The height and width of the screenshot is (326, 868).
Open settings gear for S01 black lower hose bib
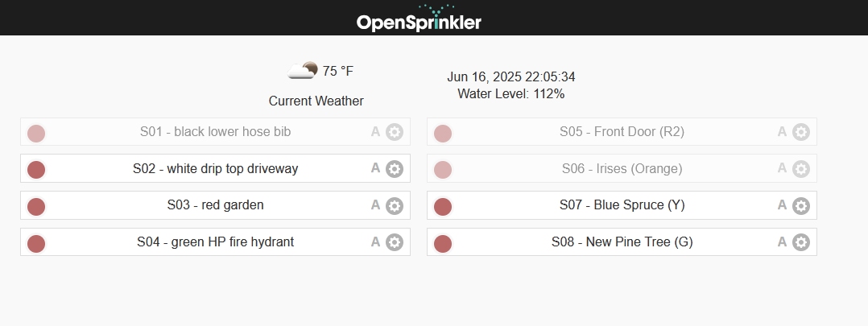click(x=395, y=132)
